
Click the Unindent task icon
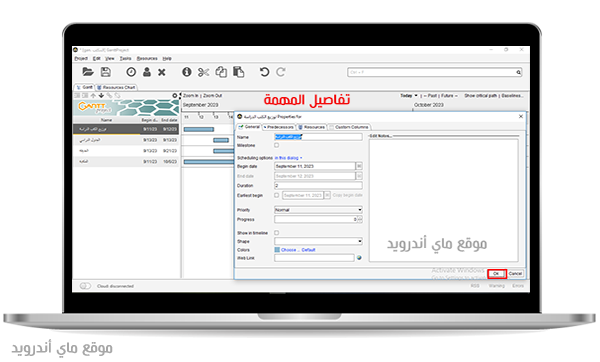(x=77, y=95)
